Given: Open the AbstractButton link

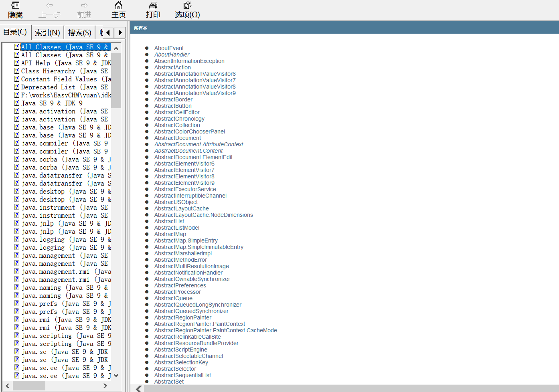Looking at the screenshot, I should coord(173,106).
